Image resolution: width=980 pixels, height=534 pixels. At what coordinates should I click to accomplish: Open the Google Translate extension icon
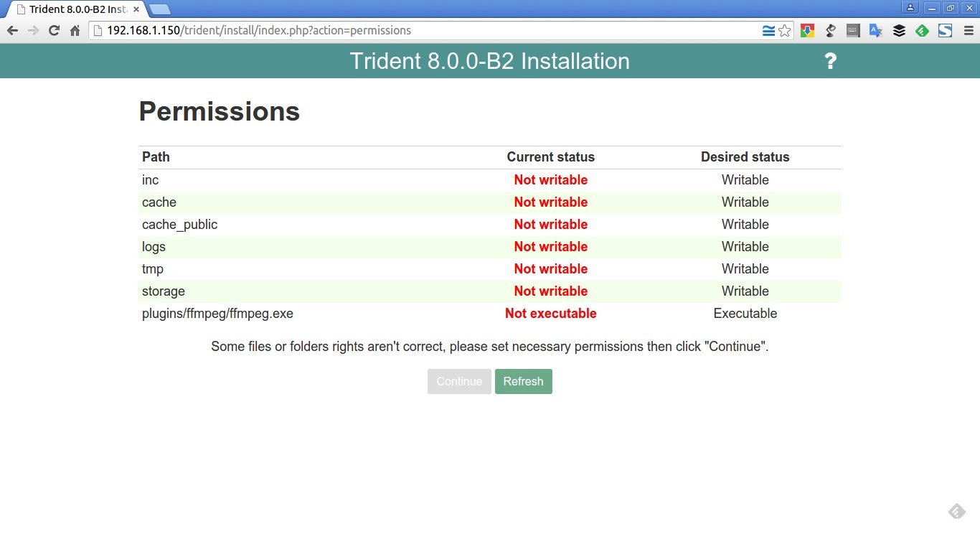(x=876, y=31)
